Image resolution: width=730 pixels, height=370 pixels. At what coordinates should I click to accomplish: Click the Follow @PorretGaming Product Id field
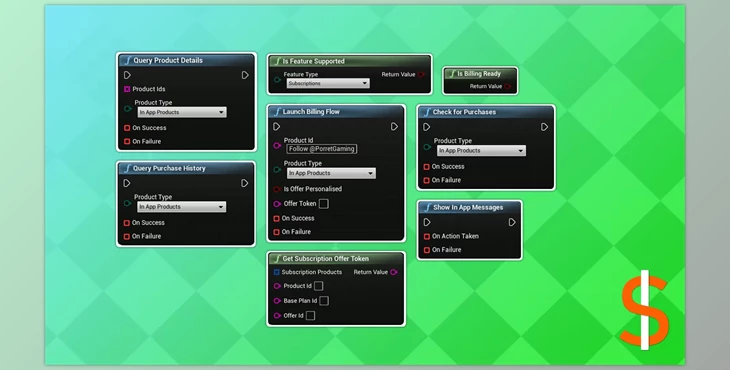[322, 149]
